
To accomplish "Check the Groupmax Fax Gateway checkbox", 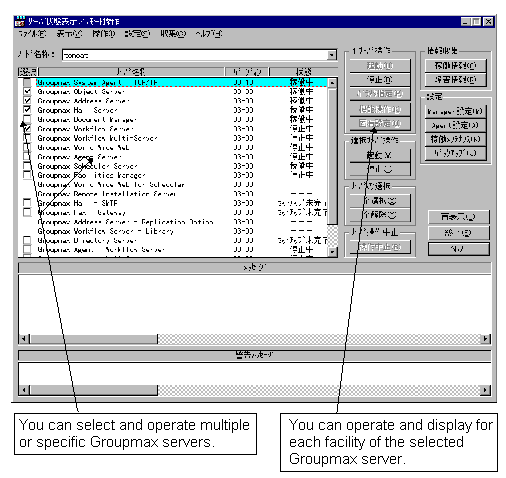I will [27, 212].
